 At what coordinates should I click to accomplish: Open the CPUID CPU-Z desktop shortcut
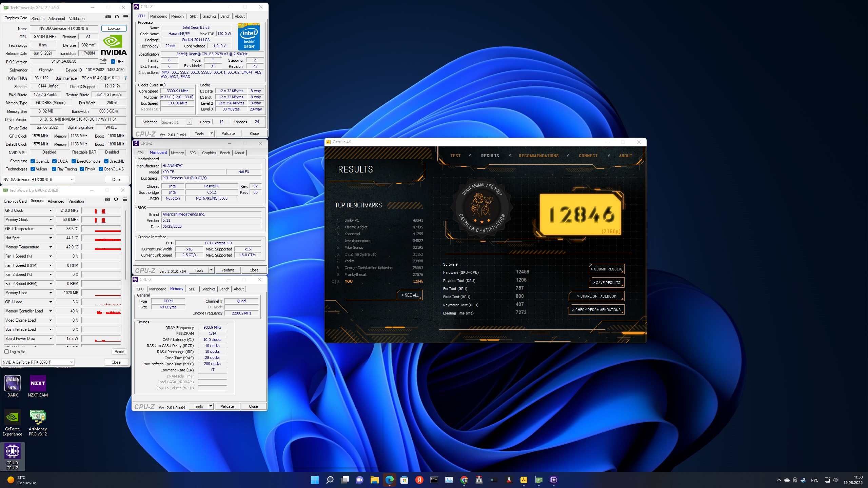point(13,456)
